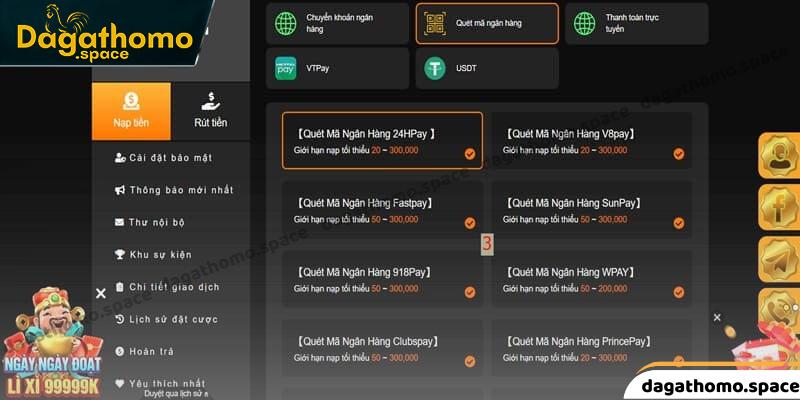This screenshot has height=400, width=800.
Task: Click the QR code icon for Quét mã ngân hàng
Action: (435, 24)
